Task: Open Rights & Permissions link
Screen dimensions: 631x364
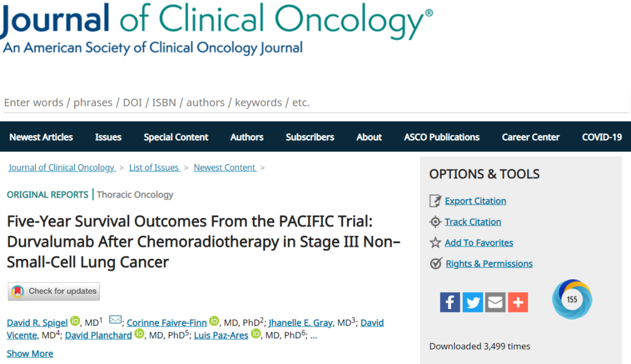Action: coord(490,264)
